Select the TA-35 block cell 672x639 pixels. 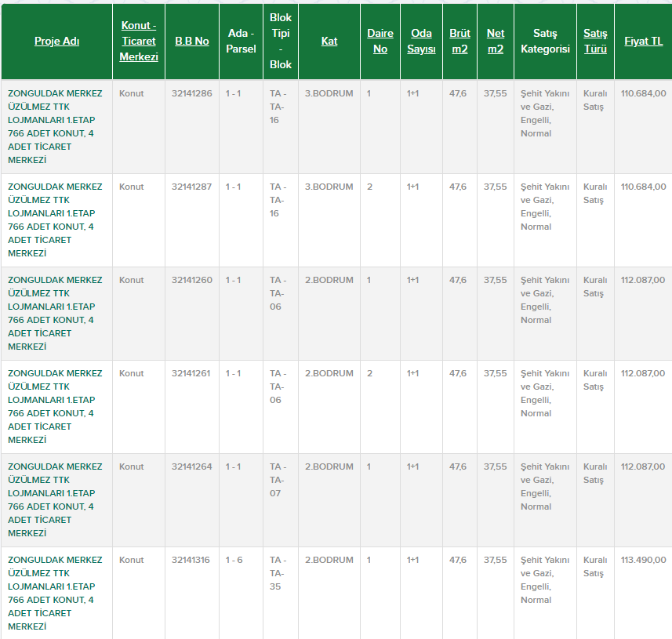(x=276, y=573)
